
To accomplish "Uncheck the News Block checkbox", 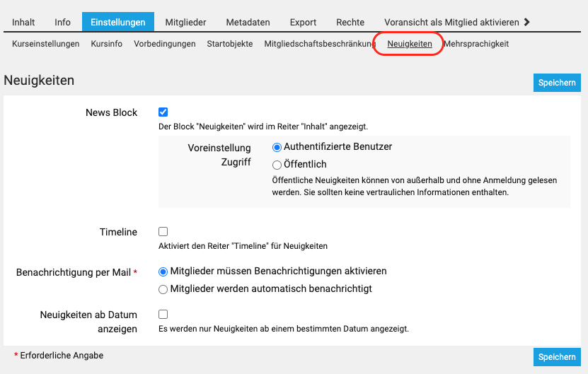I will [163, 112].
